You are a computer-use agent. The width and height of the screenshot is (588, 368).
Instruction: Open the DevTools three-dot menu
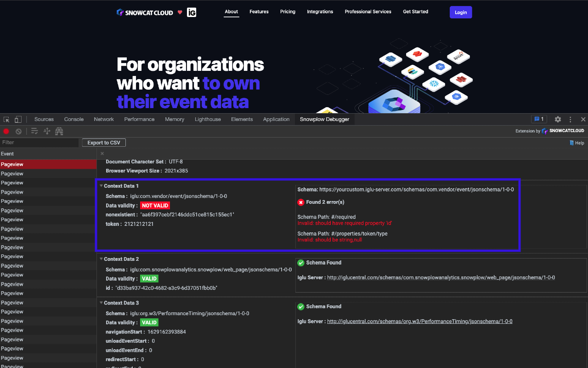[571, 119]
